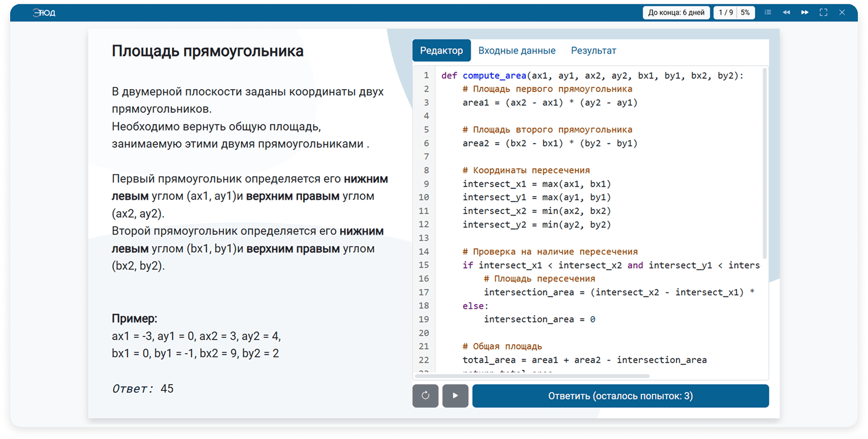Close the task window with X icon
Screen dimensions: 868x439
(x=842, y=12)
